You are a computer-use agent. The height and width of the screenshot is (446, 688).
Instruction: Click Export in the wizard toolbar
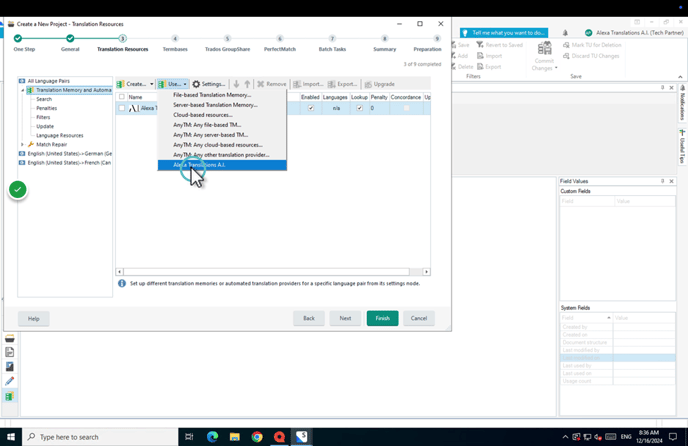point(342,84)
